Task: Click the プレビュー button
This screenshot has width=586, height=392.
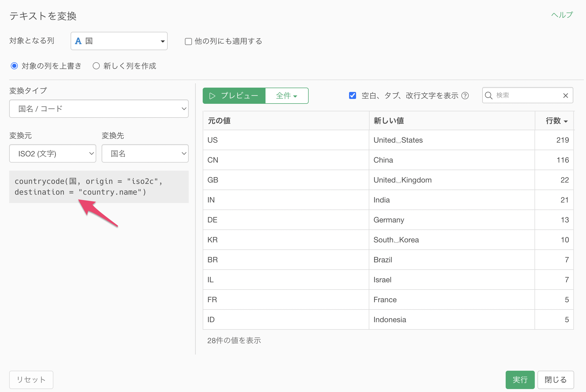Action: click(234, 96)
